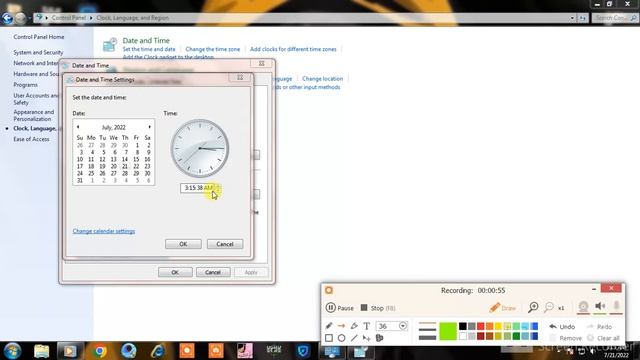This screenshot has height=360, width=640.
Task: Toggle system sound speaker in recorder
Action: tap(600, 306)
